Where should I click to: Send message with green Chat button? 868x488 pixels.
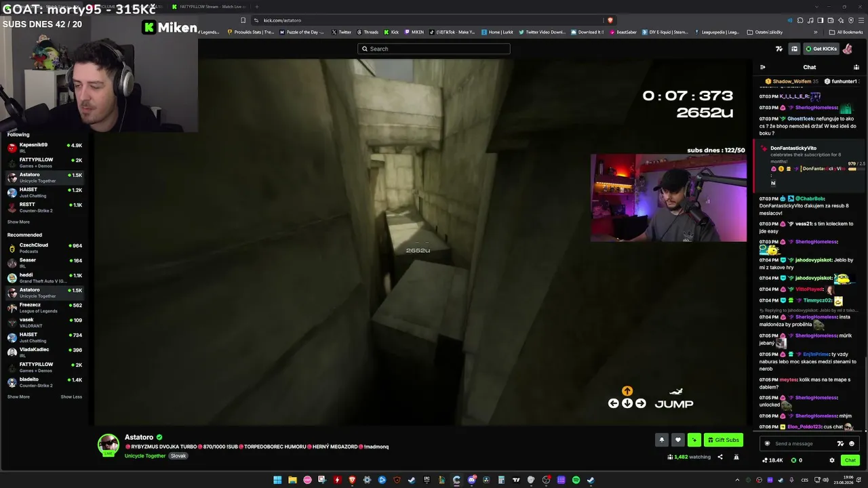pyautogui.click(x=850, y=460)
